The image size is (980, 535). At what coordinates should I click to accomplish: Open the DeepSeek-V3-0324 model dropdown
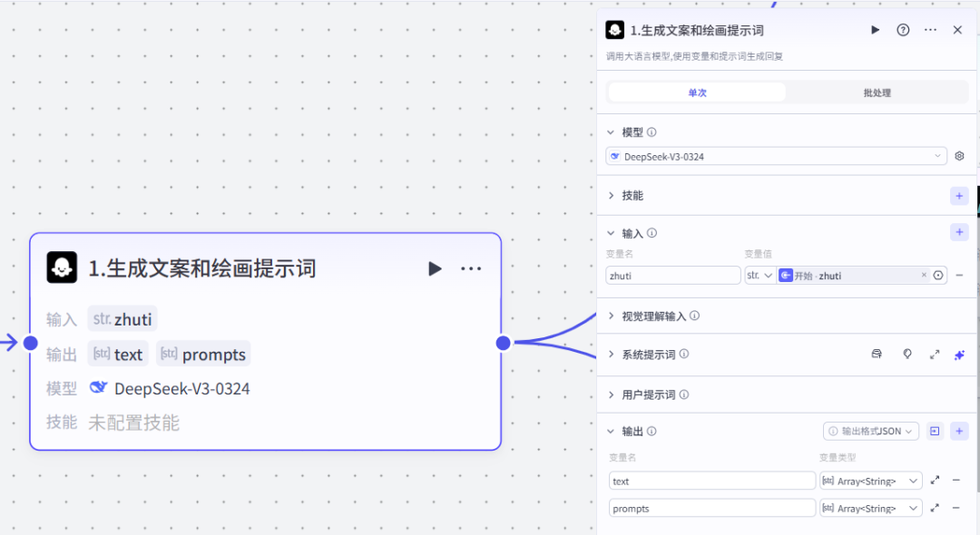click(x=776, y=156)
